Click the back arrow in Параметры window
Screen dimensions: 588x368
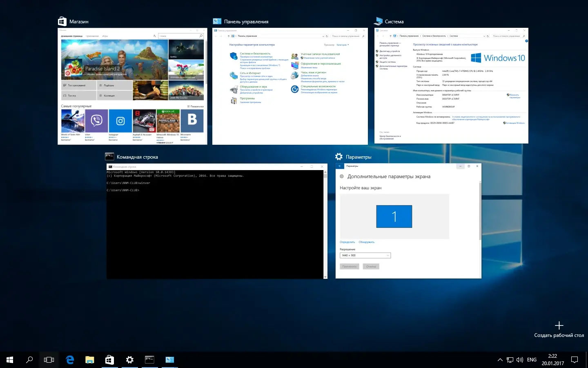tap(340, 166)
